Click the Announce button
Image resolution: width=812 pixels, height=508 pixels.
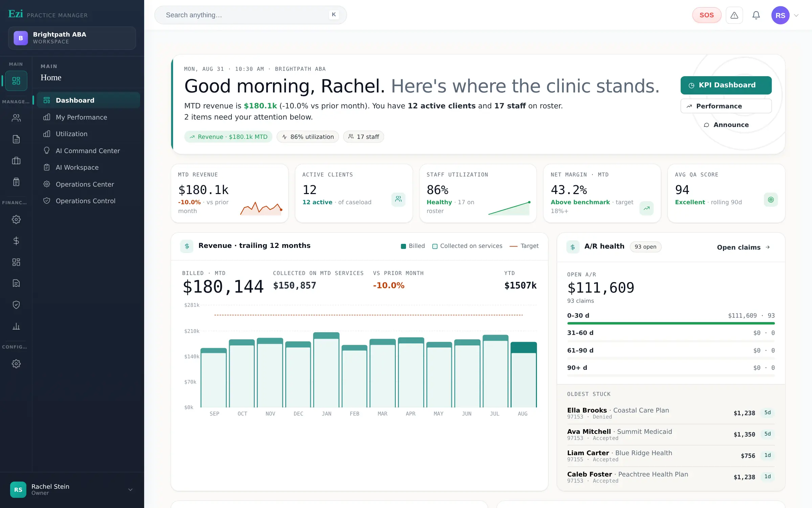tap(726, 125)
